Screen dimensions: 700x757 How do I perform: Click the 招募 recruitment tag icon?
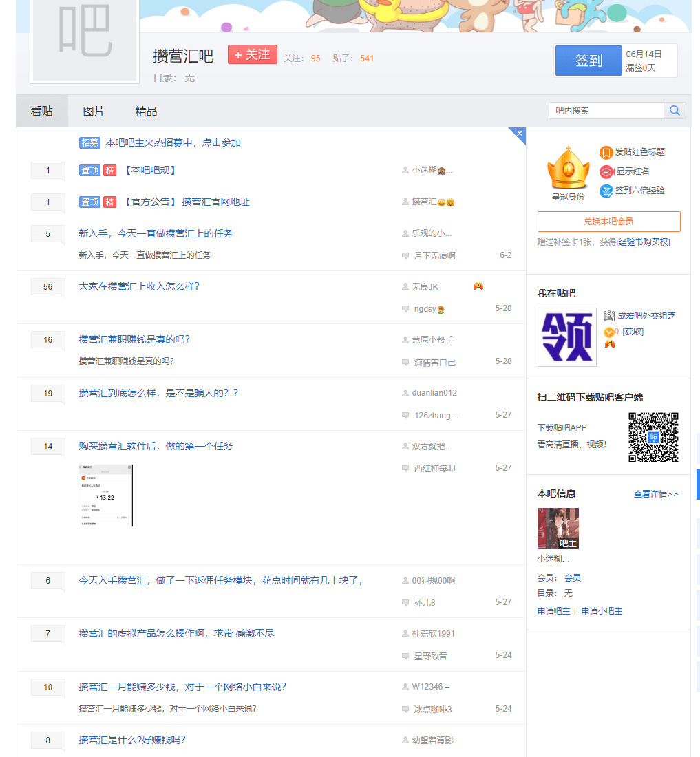(89, 142)
